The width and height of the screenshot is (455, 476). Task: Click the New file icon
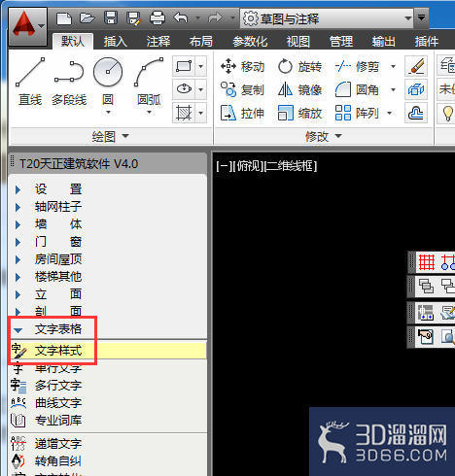[x=64, y=17]
